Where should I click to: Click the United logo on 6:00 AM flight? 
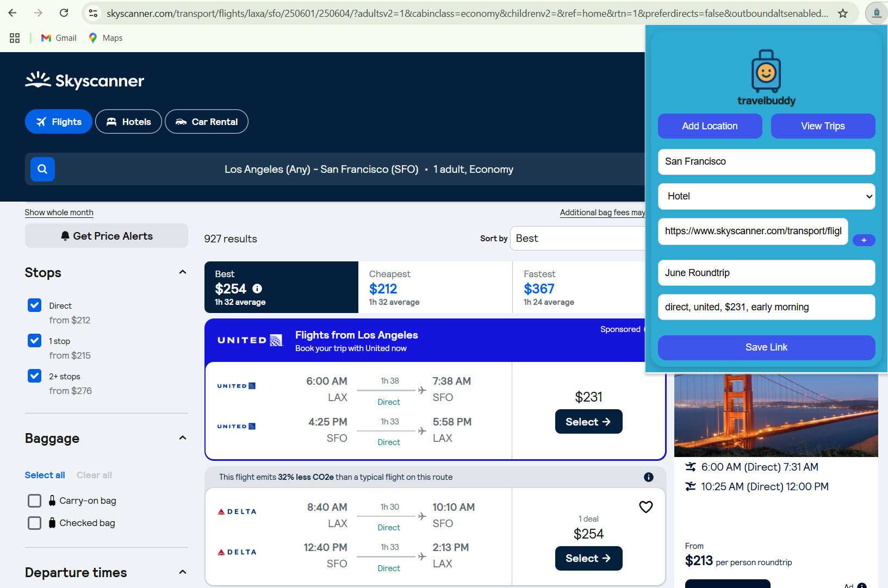point(237,386)
